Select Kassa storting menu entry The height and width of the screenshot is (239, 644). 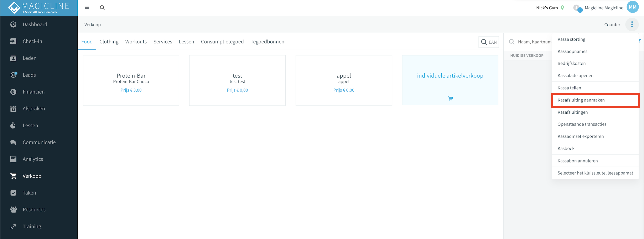coord(595,39)
